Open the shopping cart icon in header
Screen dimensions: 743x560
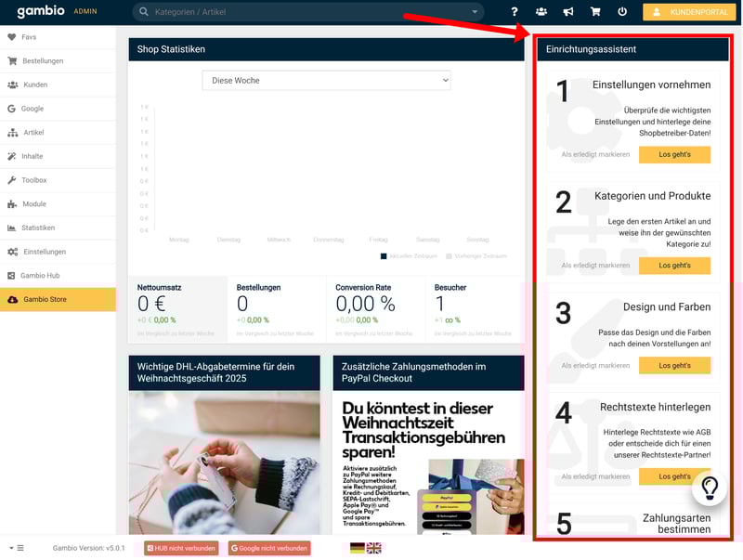pos(595,12)
